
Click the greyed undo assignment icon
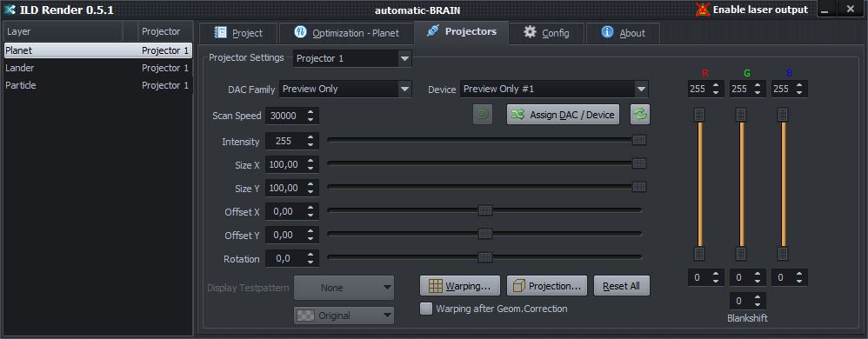[x=483, y=115]
